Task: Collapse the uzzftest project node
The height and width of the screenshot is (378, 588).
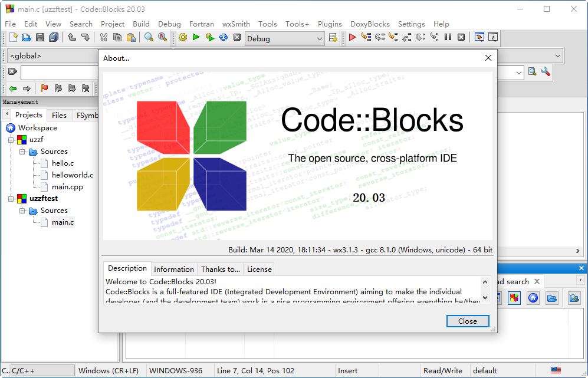Action: [11, 199]
